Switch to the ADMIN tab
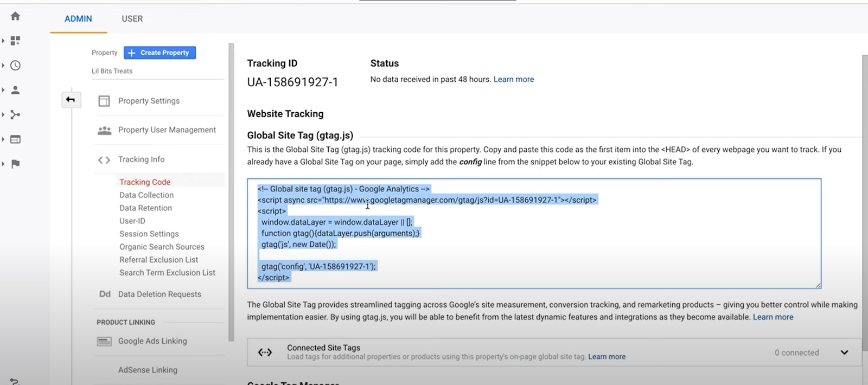Image resolution: width=868 pixels, height=385 pixels. 78,19
